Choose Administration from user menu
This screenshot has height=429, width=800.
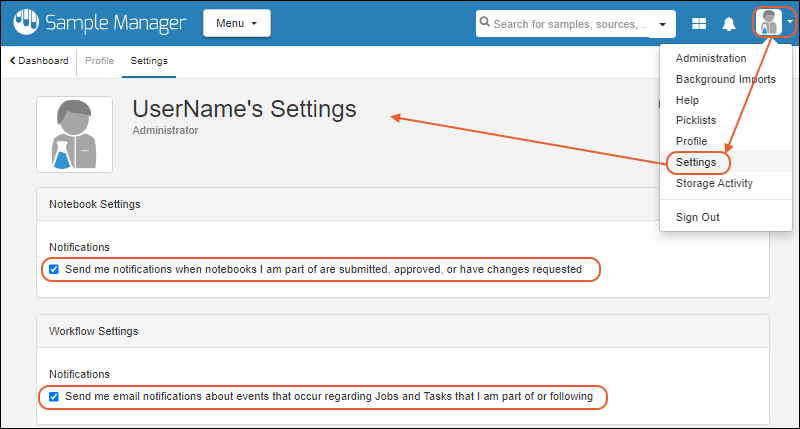point(710,58)
